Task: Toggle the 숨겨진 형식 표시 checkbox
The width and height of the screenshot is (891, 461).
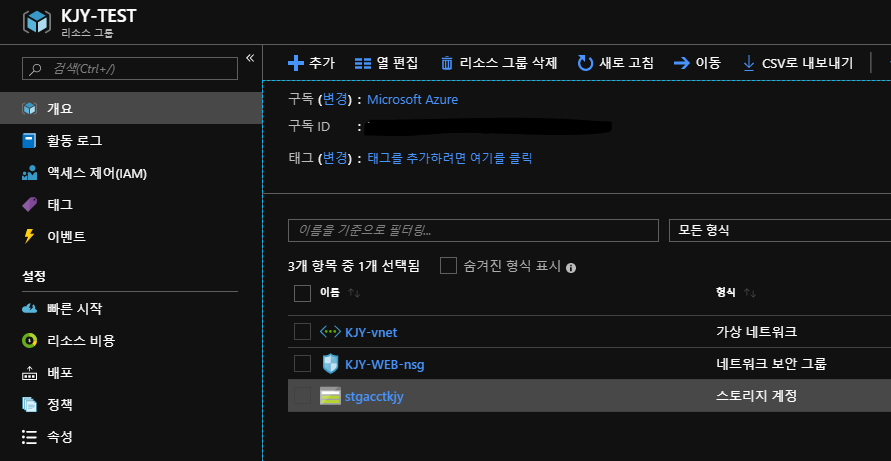Action: [x=448, y=265]
